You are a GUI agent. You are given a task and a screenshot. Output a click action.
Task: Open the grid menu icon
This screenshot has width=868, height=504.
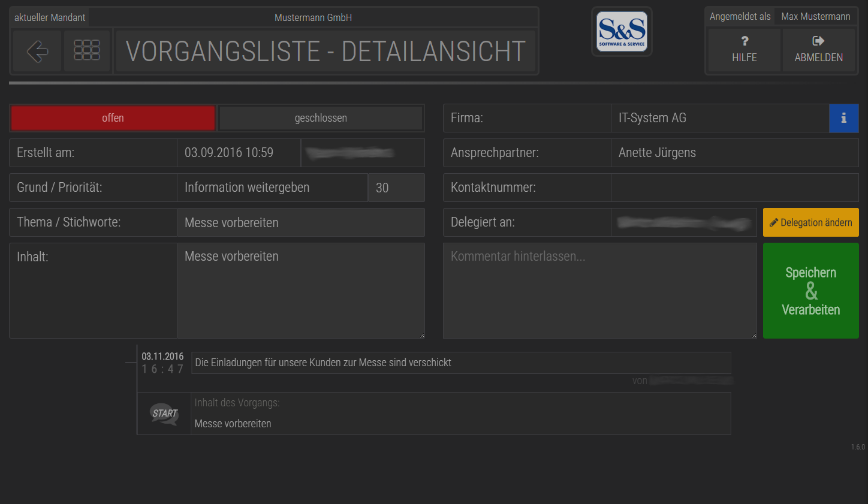87,51
